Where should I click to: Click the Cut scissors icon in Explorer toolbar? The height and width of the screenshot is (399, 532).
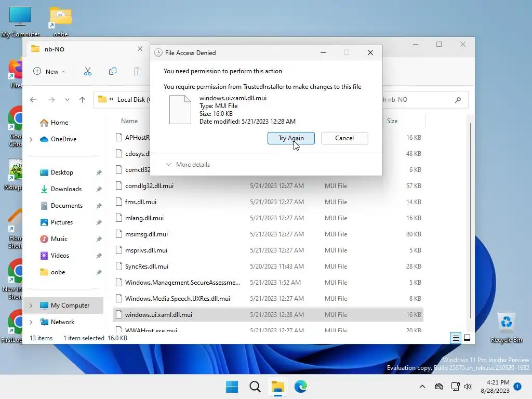pos(87,71)
